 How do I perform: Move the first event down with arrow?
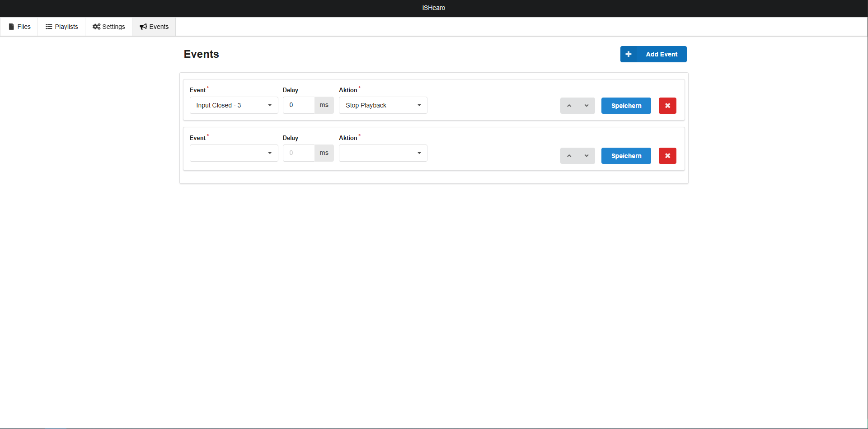point(586,106)
